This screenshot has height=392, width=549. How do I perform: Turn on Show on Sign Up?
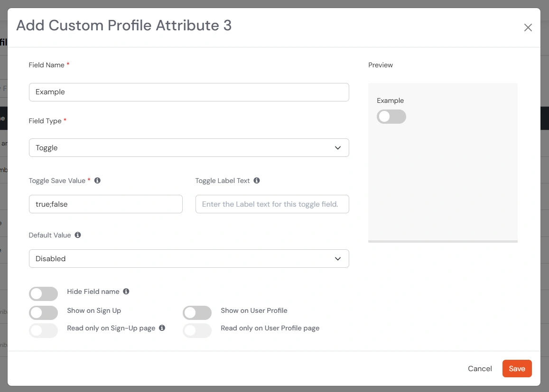(43, 312)
